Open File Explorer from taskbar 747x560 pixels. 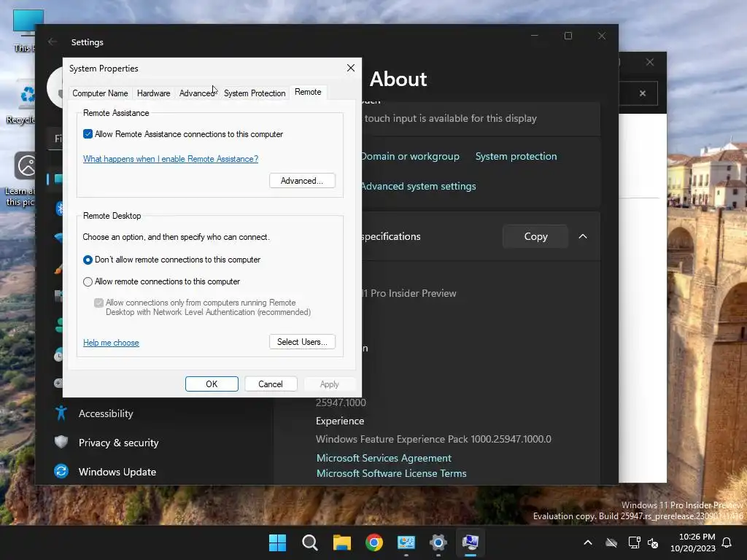tap(341, 542)
